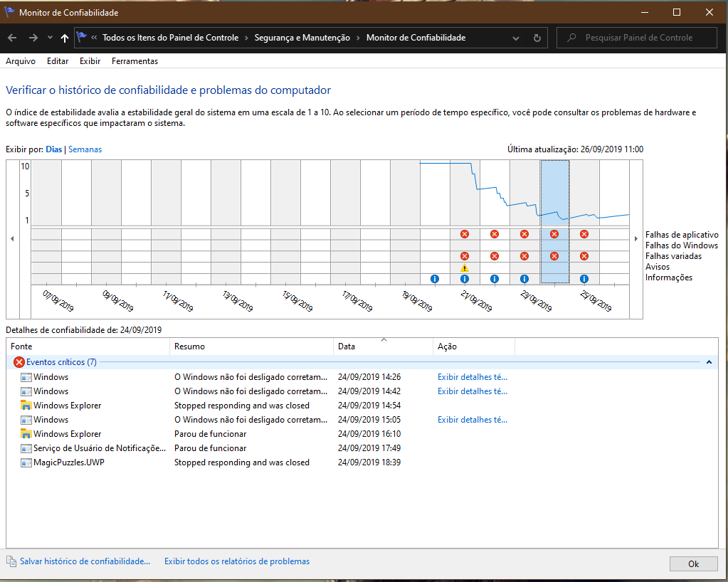Screen dimensions: 728x582
Task: Collapse the Eventos críticos group
Action: coord(709,362)
